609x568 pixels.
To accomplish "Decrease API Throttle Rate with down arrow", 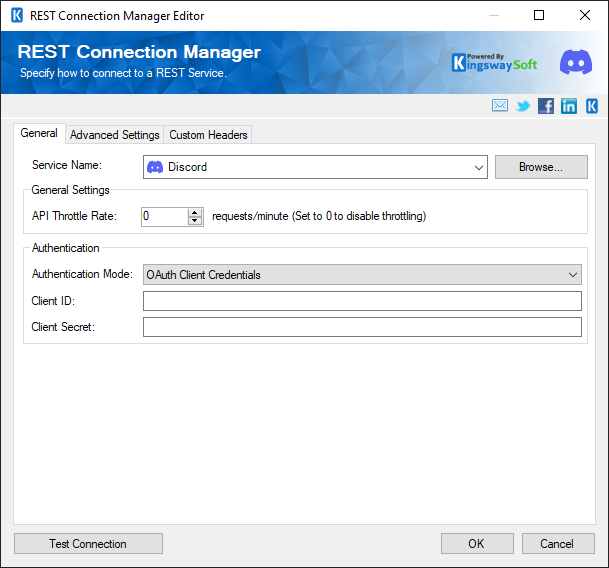I will tap(195, 221).
